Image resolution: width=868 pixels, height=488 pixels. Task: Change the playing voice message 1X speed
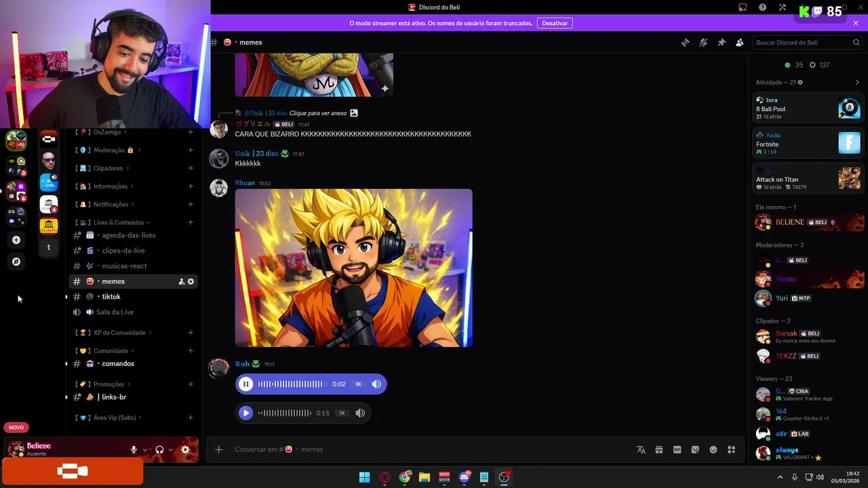[358, 384]
